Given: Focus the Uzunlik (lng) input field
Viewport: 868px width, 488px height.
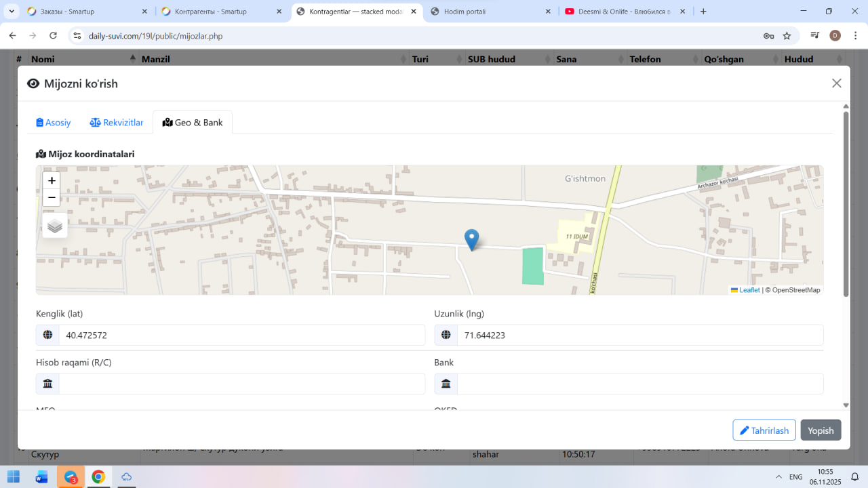Looking at the screenshot, I should pyautogui.click(x=639, y=335).
